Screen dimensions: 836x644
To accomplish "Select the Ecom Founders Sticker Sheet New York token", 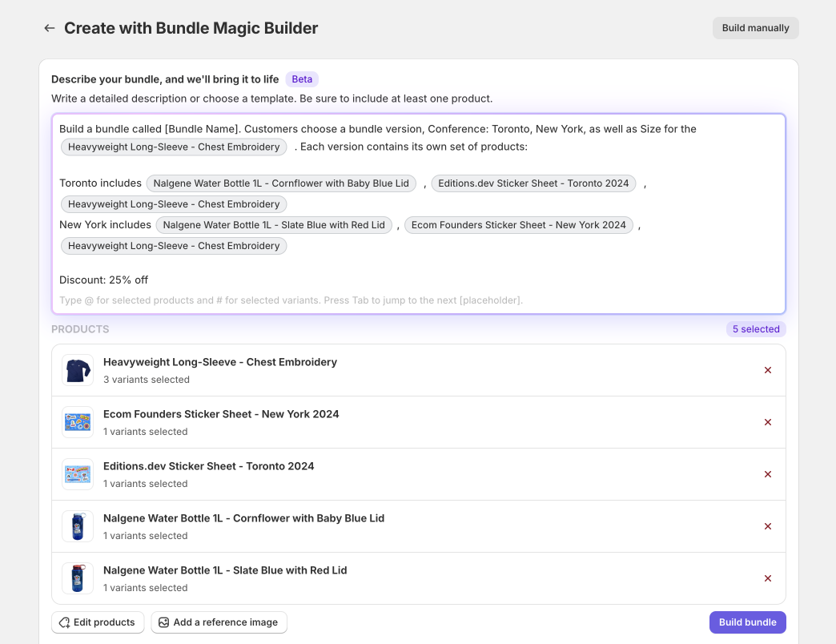I will pyautogui.click(x=518, y=225).
